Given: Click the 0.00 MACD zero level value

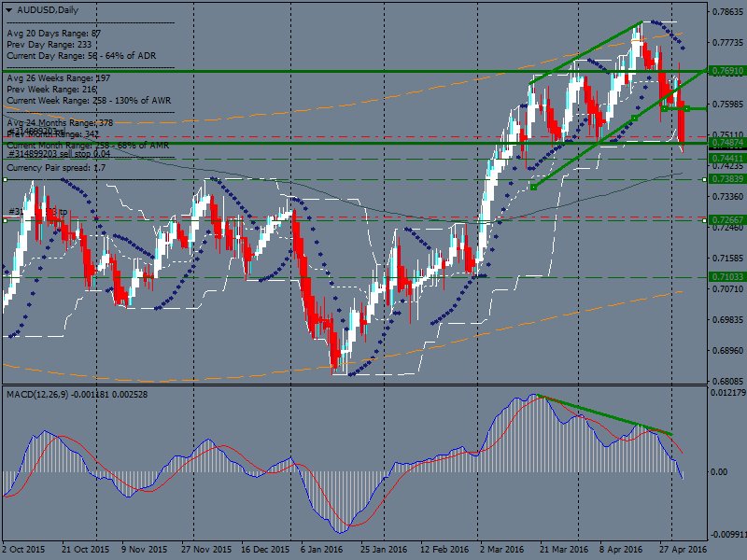Looking at the screenshot, I should pos(719,472).
